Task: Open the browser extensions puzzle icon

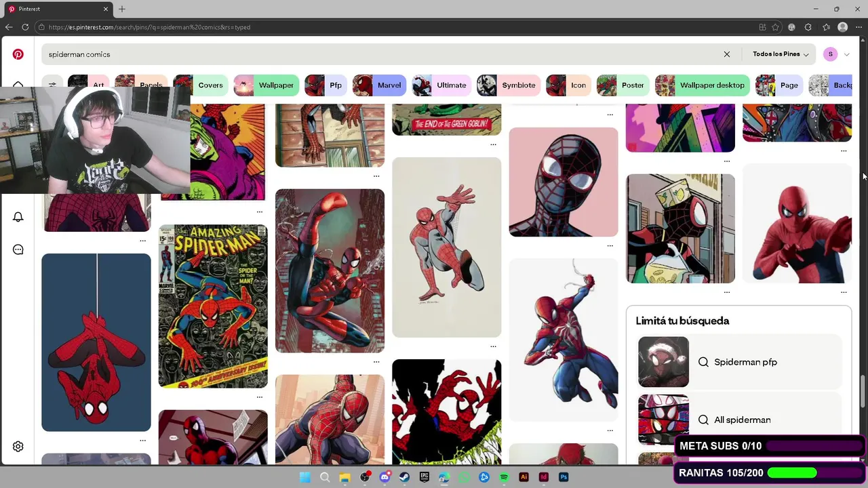Action: [x=808, y=27]
